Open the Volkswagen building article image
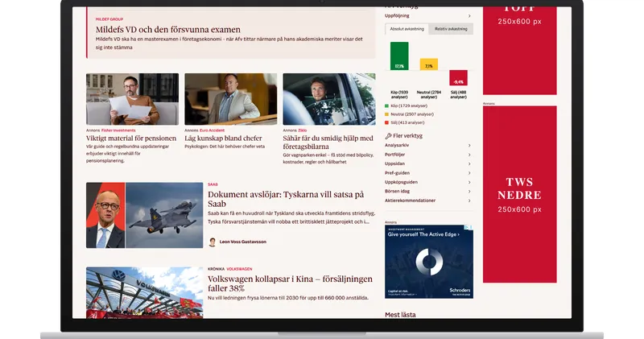This screenshot has width=644, height=339. pyautogui.click(x=145, y=292)
